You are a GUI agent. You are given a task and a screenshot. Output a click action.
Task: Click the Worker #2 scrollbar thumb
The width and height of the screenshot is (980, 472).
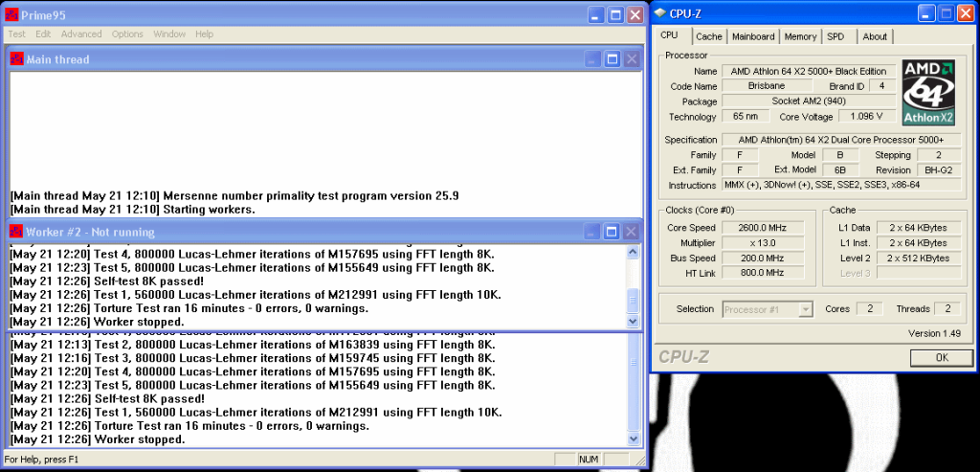pos(633,302)
